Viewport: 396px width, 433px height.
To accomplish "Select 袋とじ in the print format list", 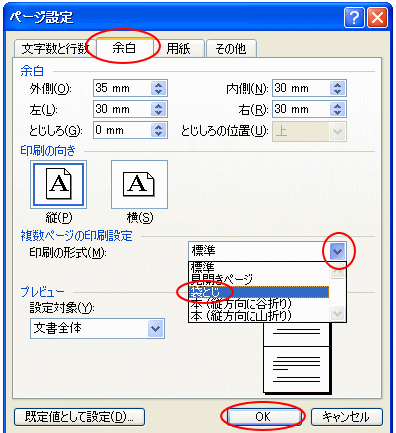I will (259, 292).
